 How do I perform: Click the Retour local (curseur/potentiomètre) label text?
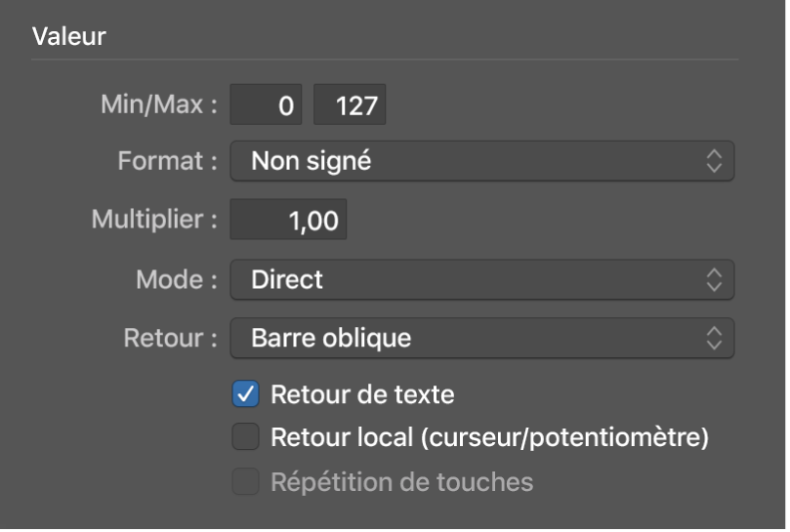click(489, 438)
